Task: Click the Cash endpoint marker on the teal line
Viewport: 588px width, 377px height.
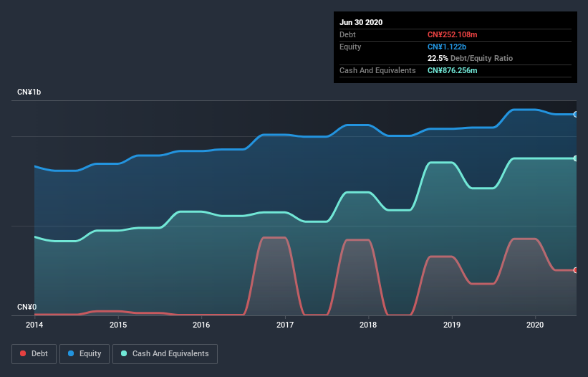Action: (x=576, y=158)
